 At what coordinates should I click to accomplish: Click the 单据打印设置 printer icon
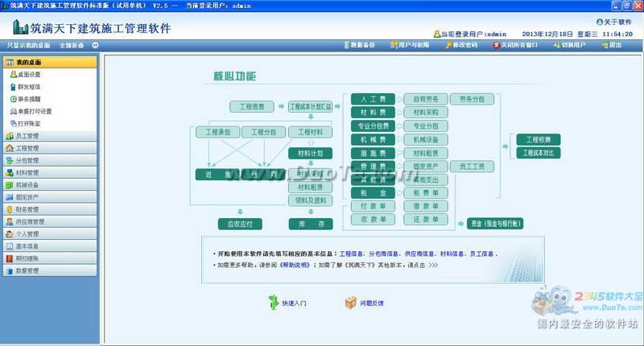pos(13,111)
